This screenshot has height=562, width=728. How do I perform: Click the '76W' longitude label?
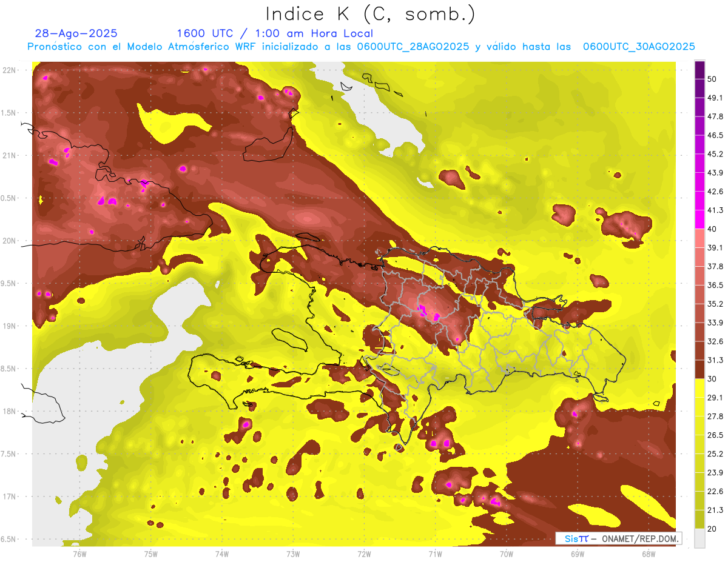79,554
